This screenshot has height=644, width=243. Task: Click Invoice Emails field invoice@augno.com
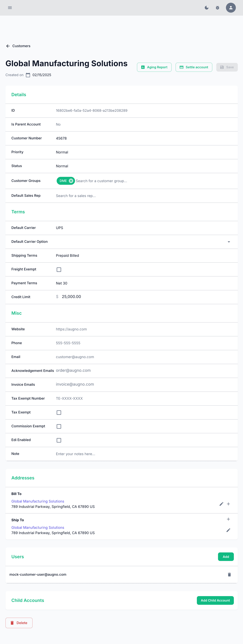144,384
